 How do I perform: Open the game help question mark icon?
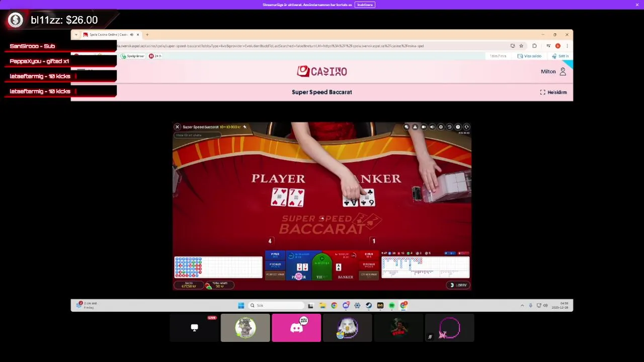(x=458, y=127)
